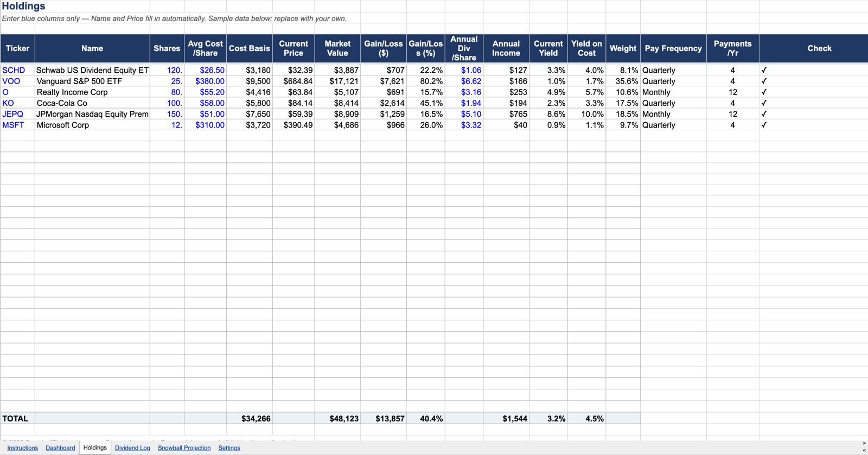
Task: Click the sheet tabs scroll right arrow
Action: [864, 444]
